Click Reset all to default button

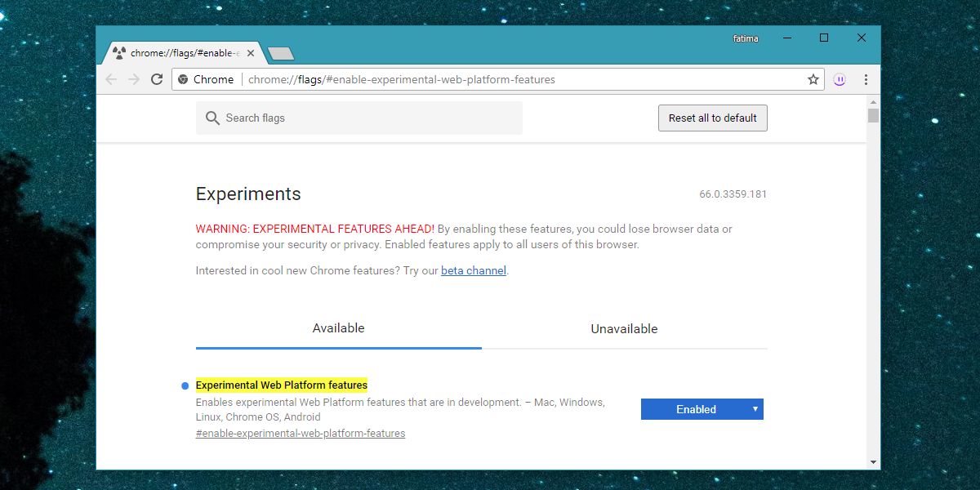[713, 118]
